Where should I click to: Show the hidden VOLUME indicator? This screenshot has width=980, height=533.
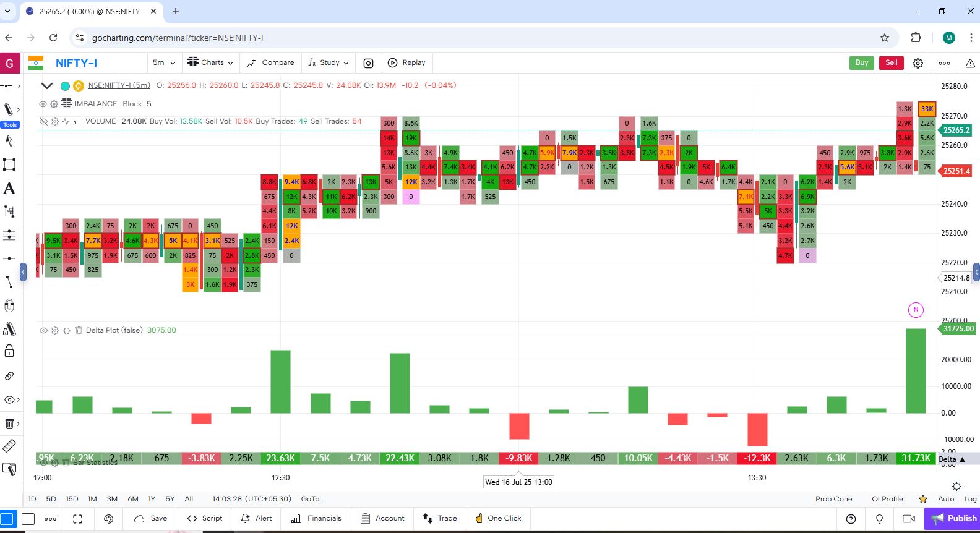(x=43, y=121)
